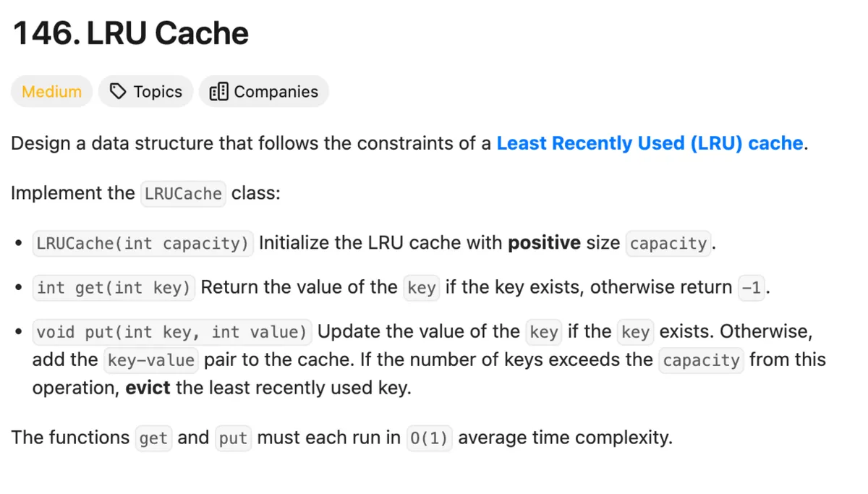Click the put code in the complexity sentence
Viewport: 868px width, 494px height.
[233, 438]
